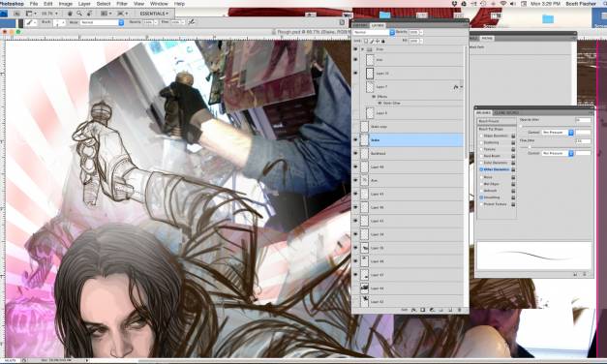Open the Layers panel blend mode dropdown
This screenshot has width=607, height=364.
(x=373, y=33)
